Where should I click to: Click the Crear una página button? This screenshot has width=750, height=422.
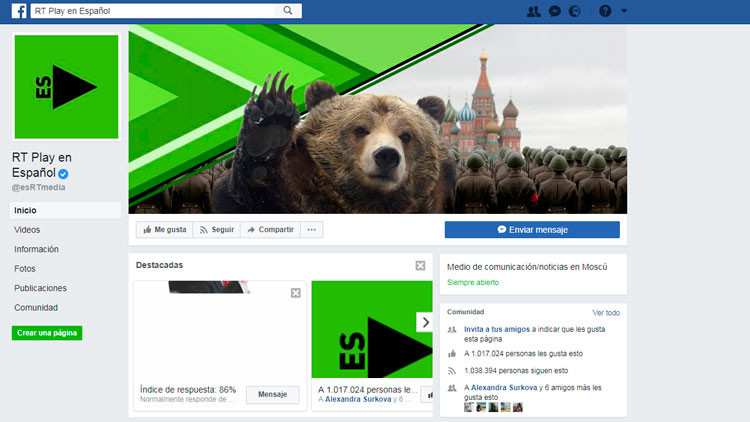click(x=47, y=333)
